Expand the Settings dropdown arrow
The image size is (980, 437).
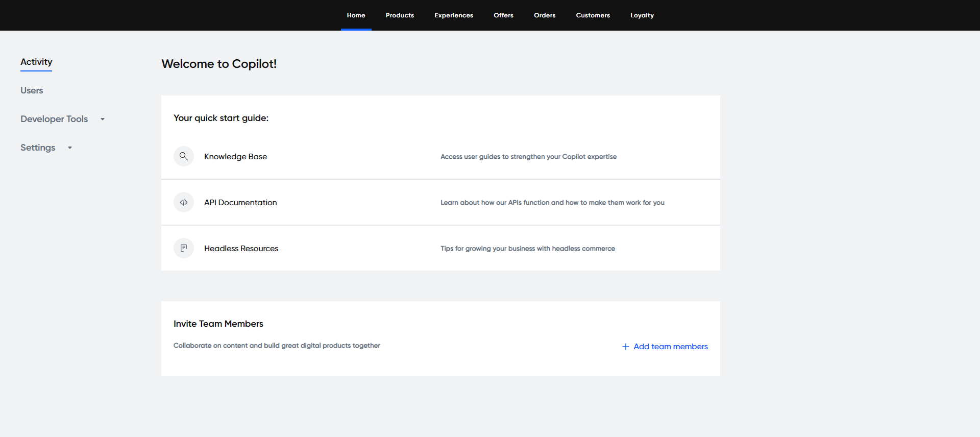click(x=70, y=148)
